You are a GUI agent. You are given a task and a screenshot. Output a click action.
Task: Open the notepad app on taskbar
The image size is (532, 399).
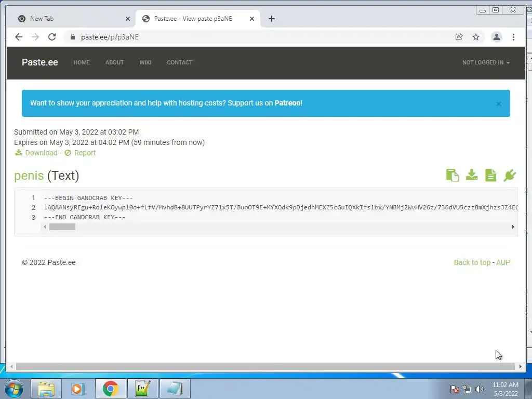tap(175, 389)
